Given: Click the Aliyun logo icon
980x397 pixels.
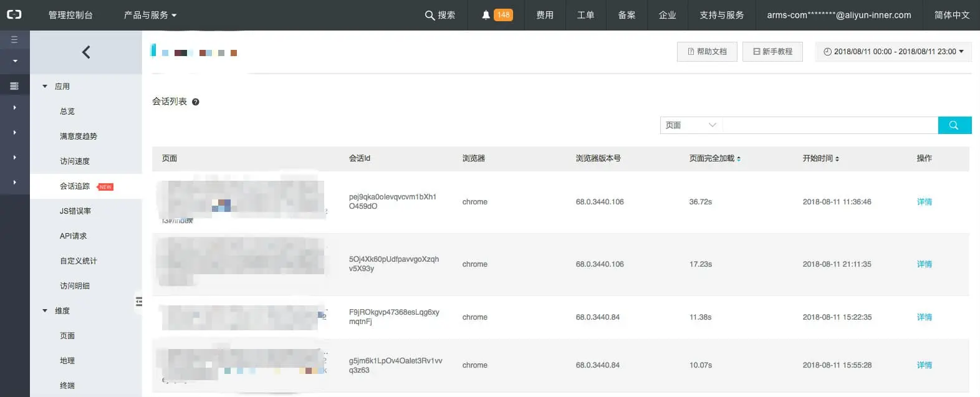Looking at the screenshot, I should click(14, 14).
